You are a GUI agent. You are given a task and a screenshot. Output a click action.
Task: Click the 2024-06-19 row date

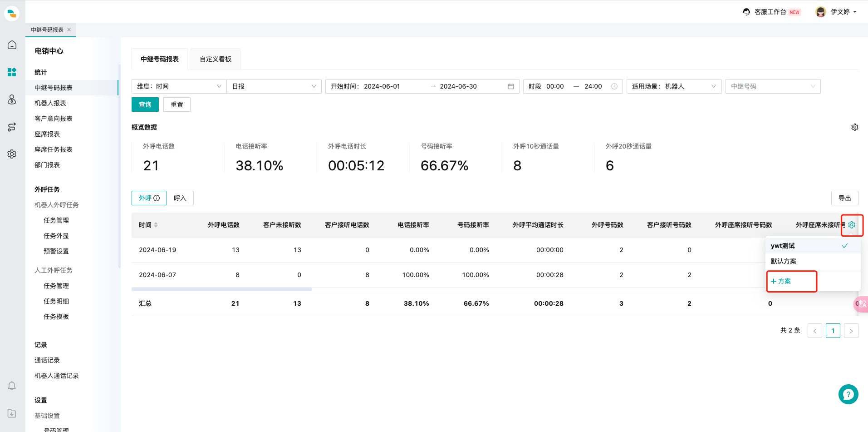click(x=157, y=250)
